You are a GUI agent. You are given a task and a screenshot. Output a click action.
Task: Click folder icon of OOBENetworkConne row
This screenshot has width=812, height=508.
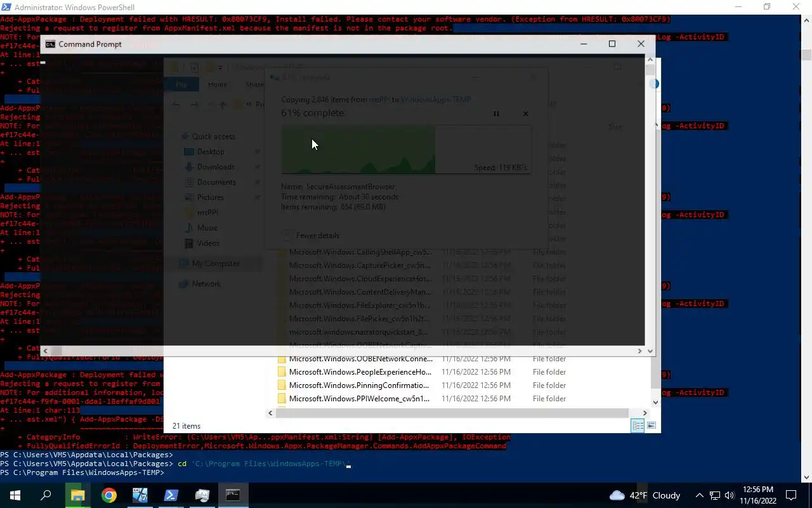pos(282,359)
